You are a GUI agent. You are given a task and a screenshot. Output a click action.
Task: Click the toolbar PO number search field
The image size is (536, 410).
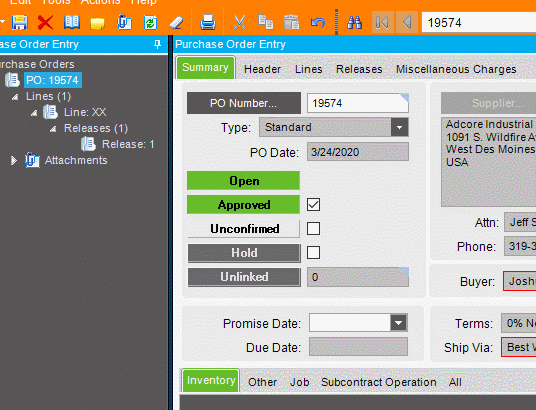(x=479, y=23)
